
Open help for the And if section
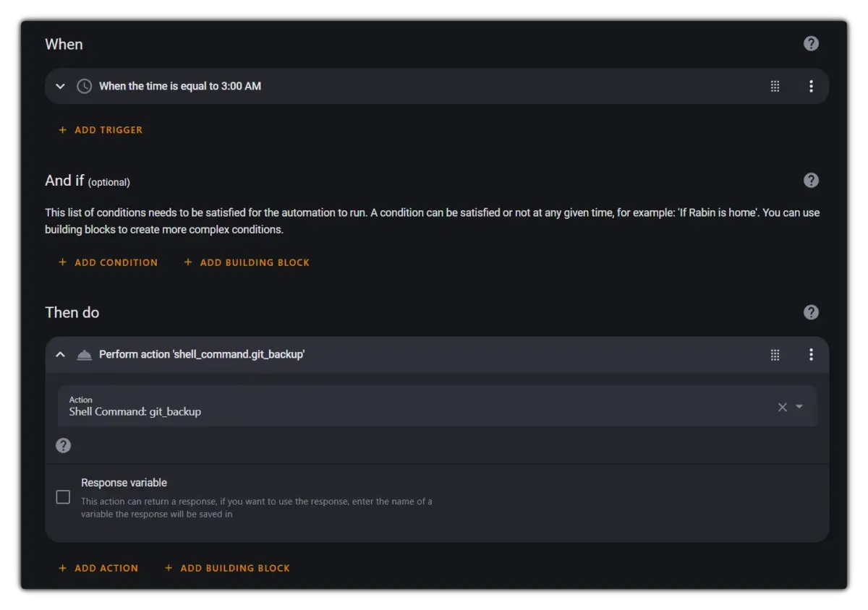(811, 180)
